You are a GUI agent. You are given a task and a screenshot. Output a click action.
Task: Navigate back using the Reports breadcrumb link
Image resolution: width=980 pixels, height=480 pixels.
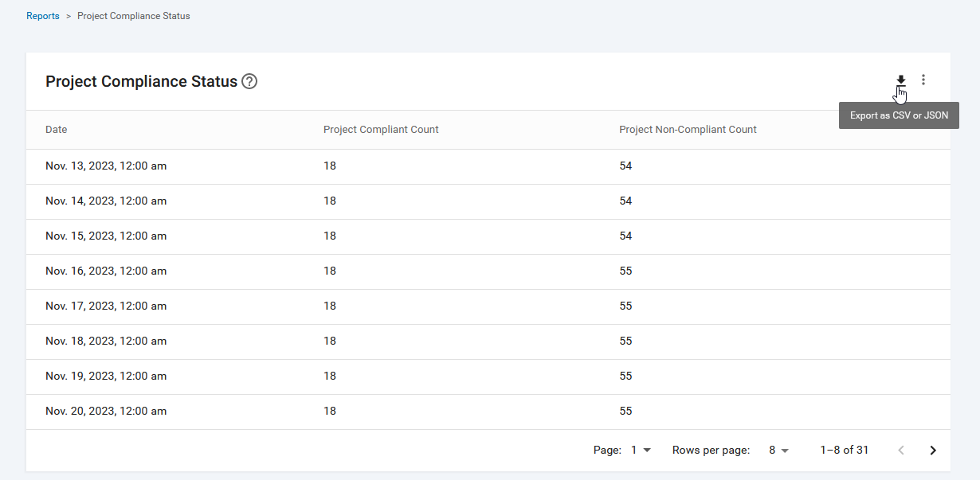[x=43, y=15]
